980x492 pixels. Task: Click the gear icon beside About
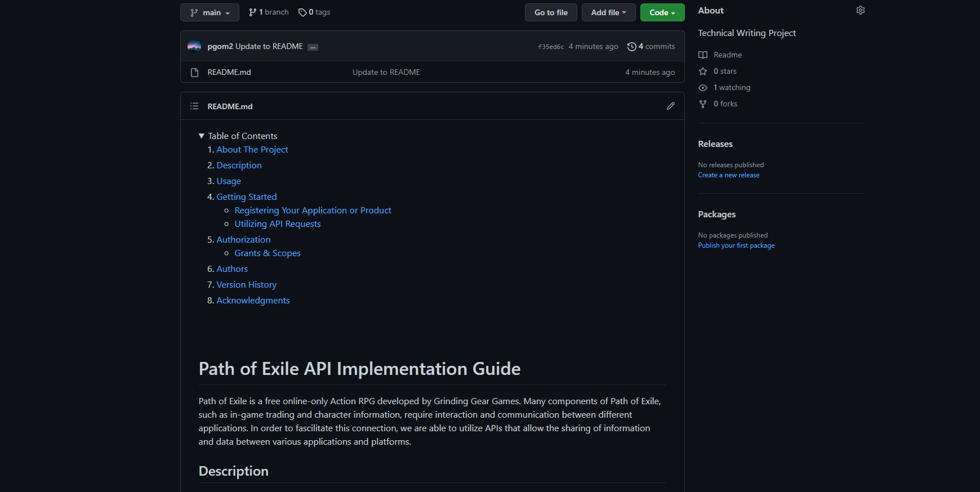point(860,11)
